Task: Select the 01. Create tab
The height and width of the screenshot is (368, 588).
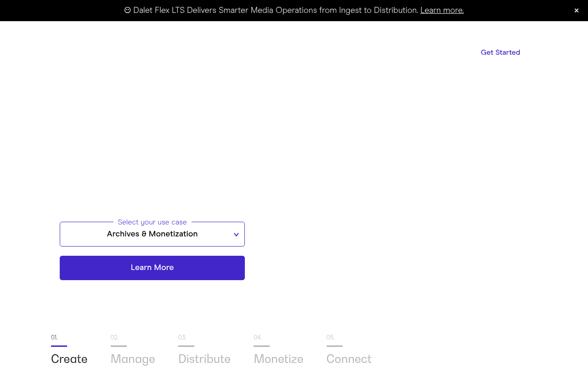Action: click(x=69, y=351)
